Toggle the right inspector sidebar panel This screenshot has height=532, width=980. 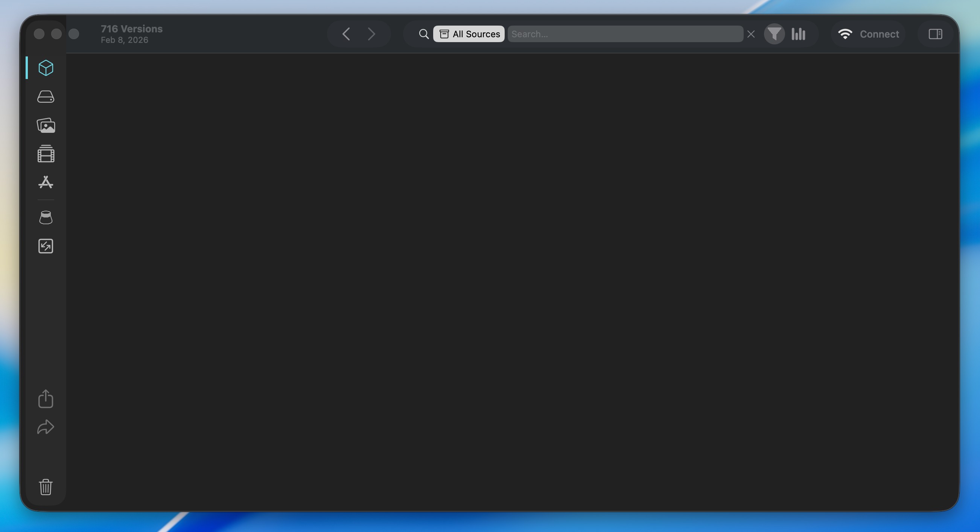935,34
